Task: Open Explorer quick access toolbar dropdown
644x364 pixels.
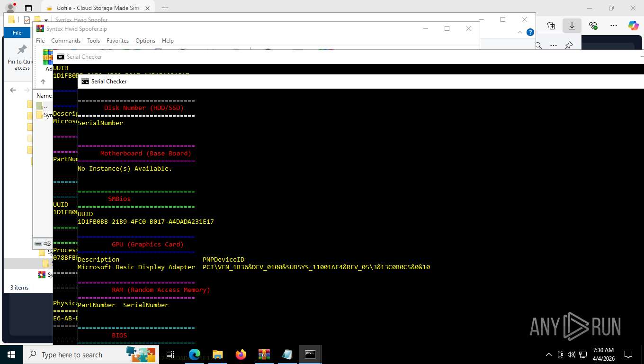Action: tap(46, 20)
